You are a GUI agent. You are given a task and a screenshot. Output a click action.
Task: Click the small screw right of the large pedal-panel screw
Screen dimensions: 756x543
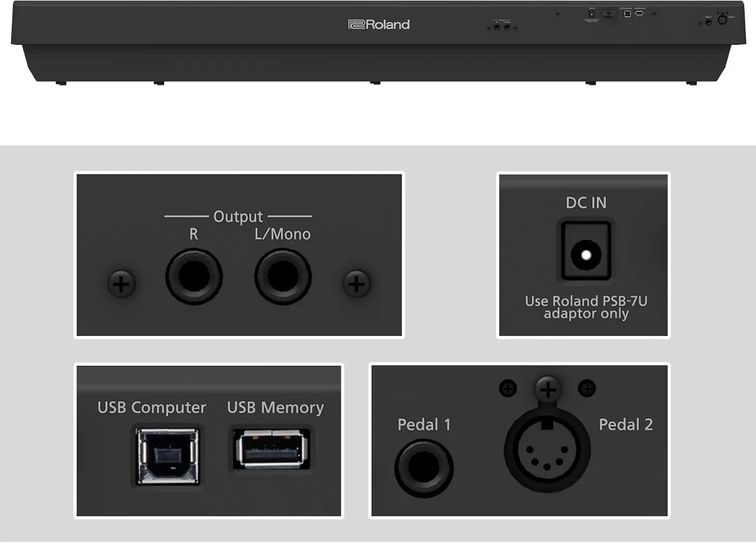point(587,388)
